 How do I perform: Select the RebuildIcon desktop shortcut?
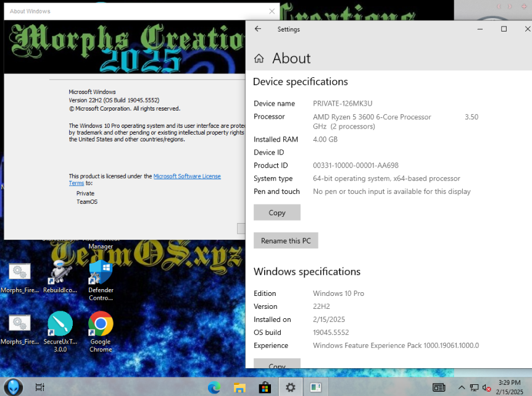pyautogui.click(x=60, y=277)
